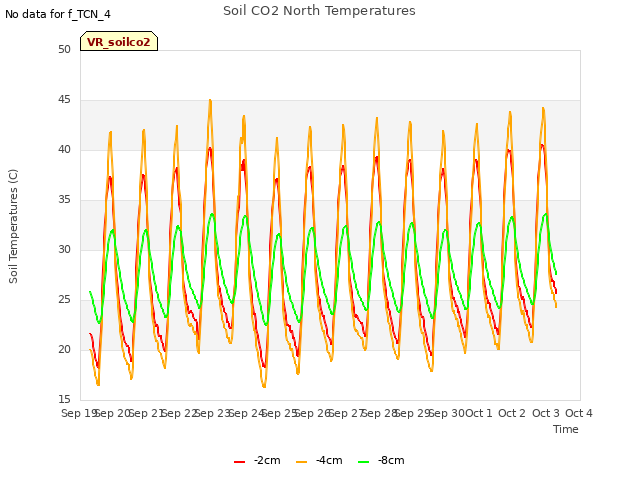Click the orange -4cm legend line swatch
Viewport: 640px width, 480px height.
point(301,462)
